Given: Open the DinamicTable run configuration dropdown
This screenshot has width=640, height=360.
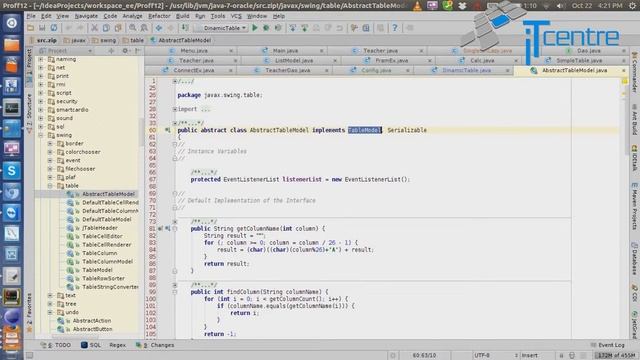Looking at the screenshot, I should click(x=222, y=28).
